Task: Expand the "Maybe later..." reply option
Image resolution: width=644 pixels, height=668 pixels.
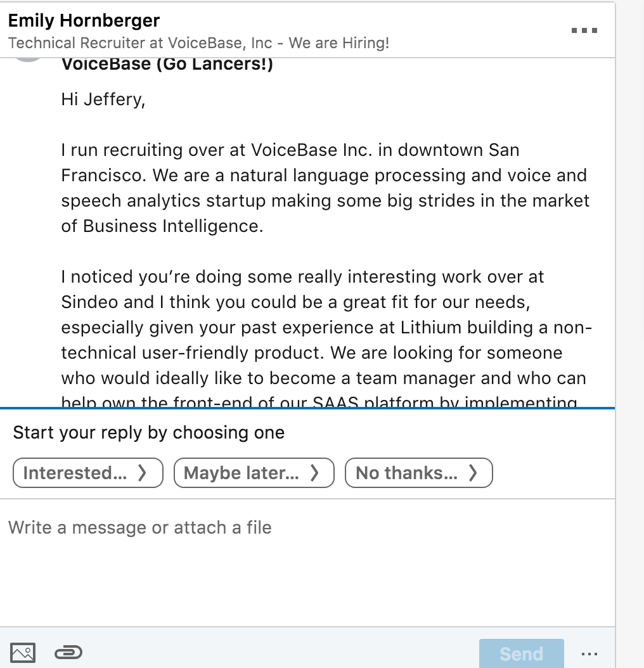Action: pyautogui.click(x=254, y=473)
